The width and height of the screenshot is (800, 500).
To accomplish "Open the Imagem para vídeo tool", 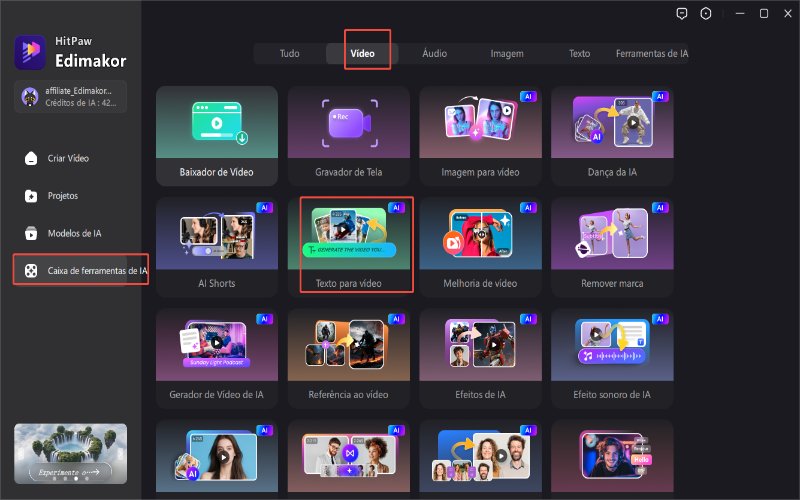I will (x=480, y=136).
